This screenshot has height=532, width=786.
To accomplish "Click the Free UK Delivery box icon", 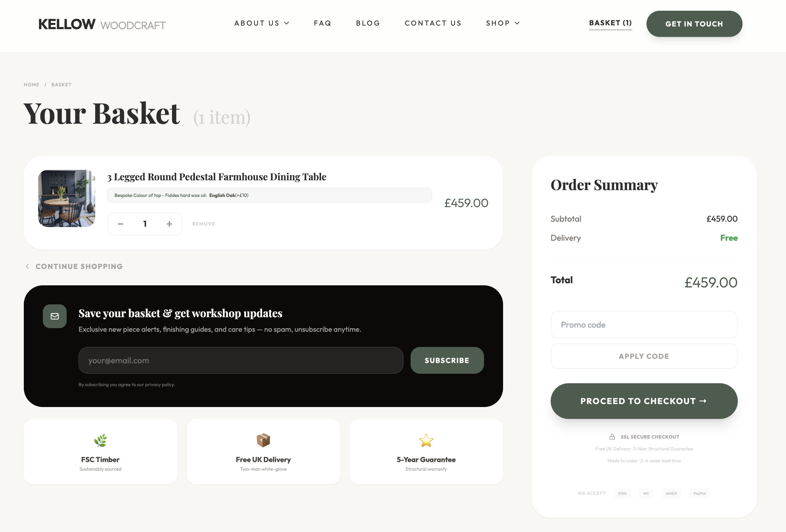I will (263, 440).
